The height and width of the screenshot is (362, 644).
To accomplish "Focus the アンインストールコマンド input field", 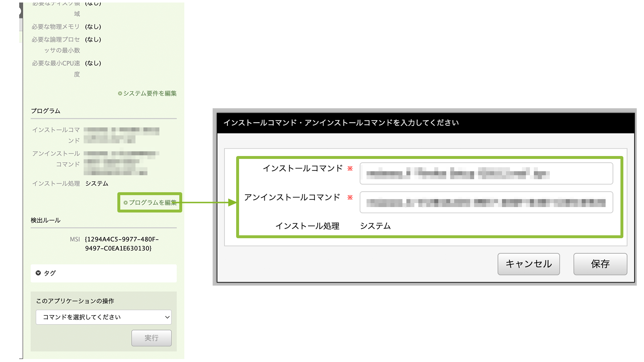I will point(486,202).
